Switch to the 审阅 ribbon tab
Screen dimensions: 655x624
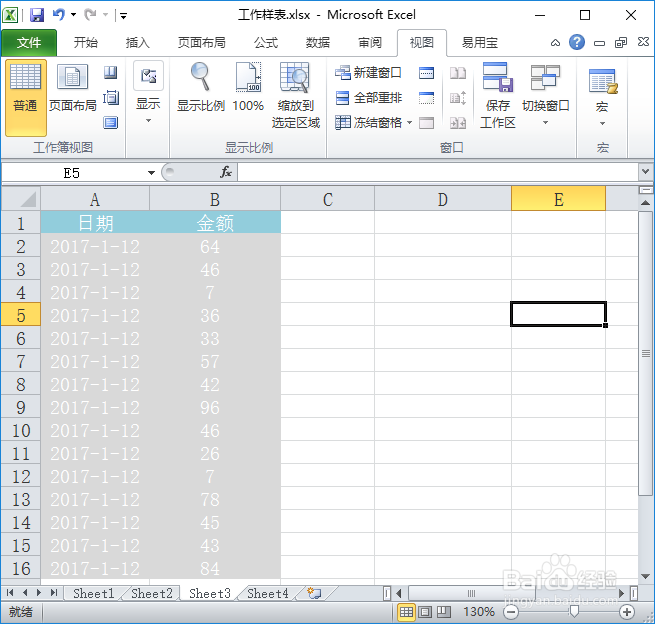point(370,43)
